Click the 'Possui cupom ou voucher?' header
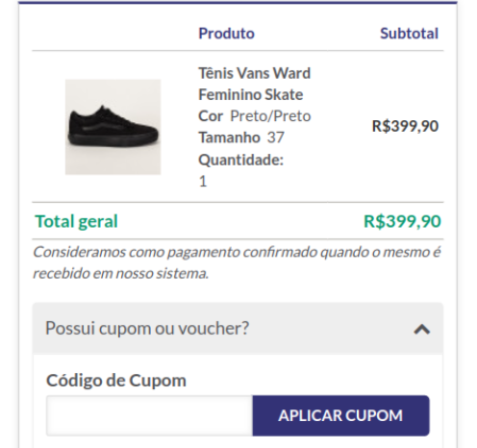 pyautogui.click(x=147, y=328)
